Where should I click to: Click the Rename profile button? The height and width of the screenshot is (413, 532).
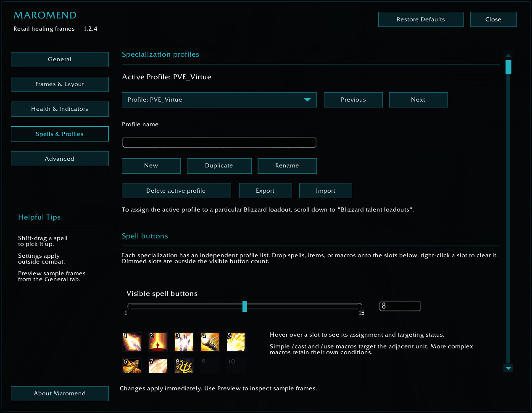(x=287, y=166)
